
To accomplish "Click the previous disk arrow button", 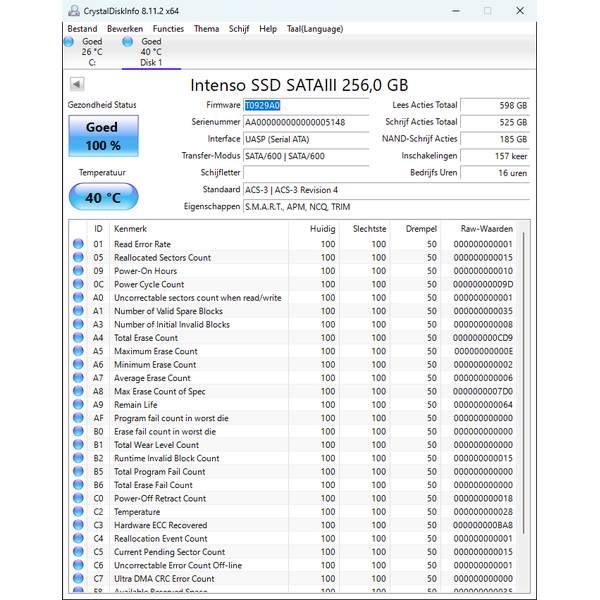I will 77,84.
